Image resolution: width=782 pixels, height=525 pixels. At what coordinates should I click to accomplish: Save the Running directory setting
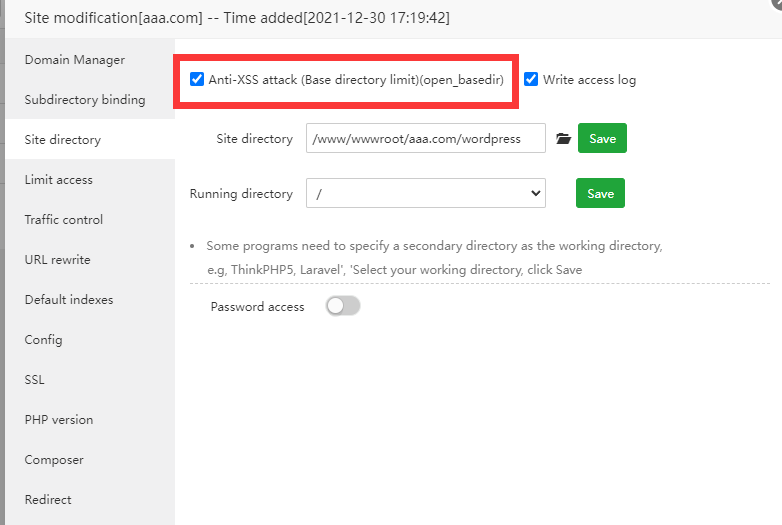pyautogui.click(x=600, y=194)
